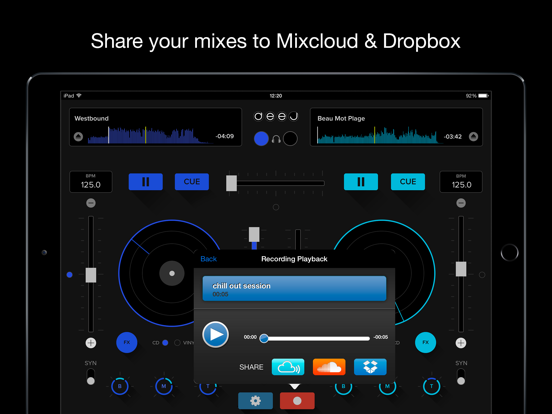Select the chill out session recording
Viewport: 552px width, 414px height.
[294, 289]
